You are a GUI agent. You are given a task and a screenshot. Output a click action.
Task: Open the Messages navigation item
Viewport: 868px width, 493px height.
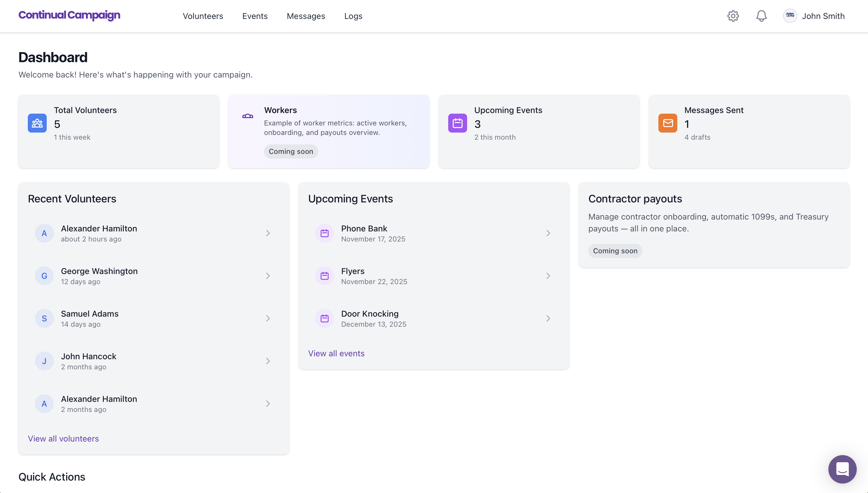[x=306, y=16]
